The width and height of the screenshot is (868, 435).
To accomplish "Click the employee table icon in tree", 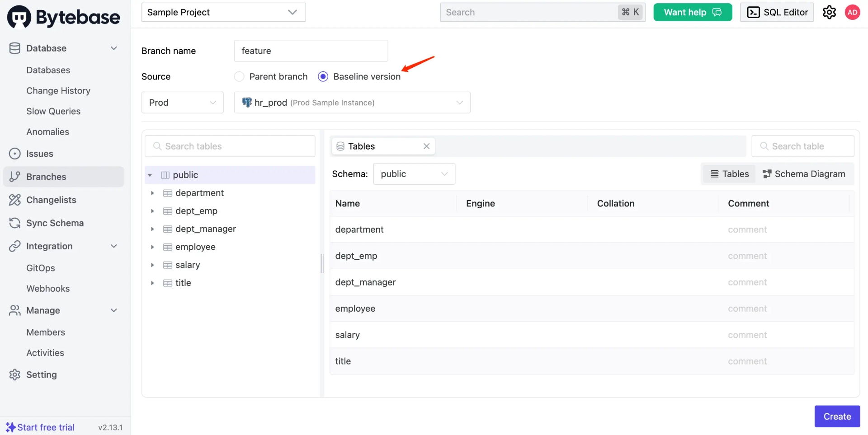I will pos(168,247).
